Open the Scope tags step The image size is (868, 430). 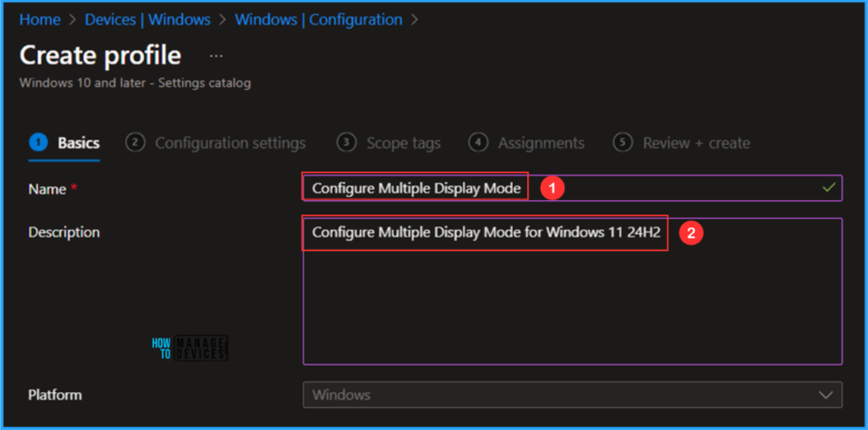tap(388, 143)
